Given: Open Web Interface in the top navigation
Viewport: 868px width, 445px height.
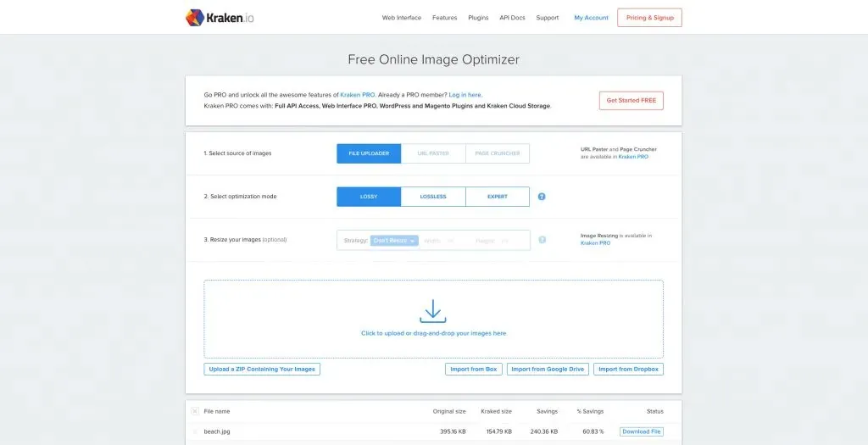Looking at the screenshot, I should (x=401, y=18).
